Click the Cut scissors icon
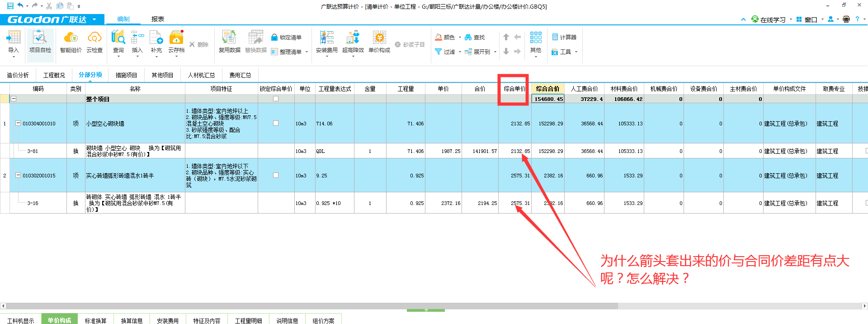 (x=49, y=6)
